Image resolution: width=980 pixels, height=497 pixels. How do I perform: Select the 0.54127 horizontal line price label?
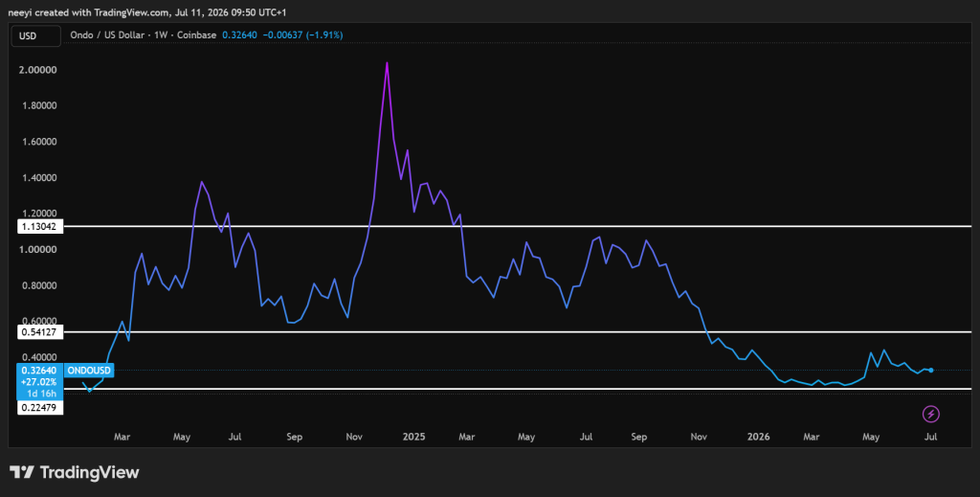40,332
